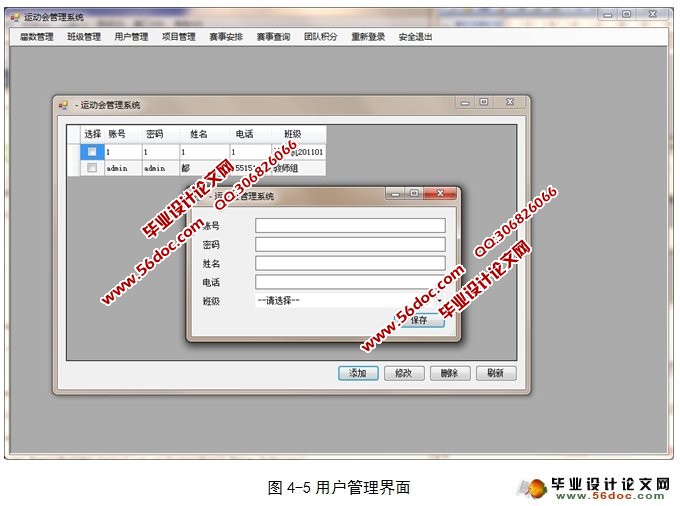
Task: Click the 密码 input field
Action: coord(349,244)
